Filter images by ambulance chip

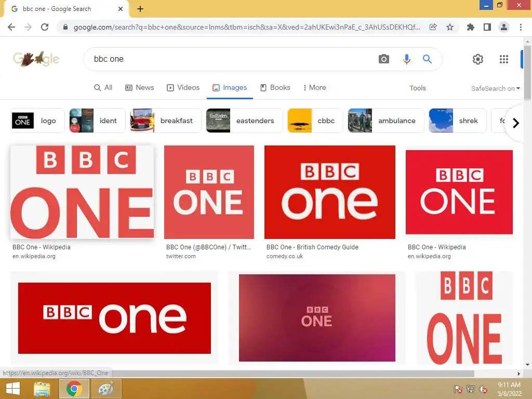coord(386,121)
